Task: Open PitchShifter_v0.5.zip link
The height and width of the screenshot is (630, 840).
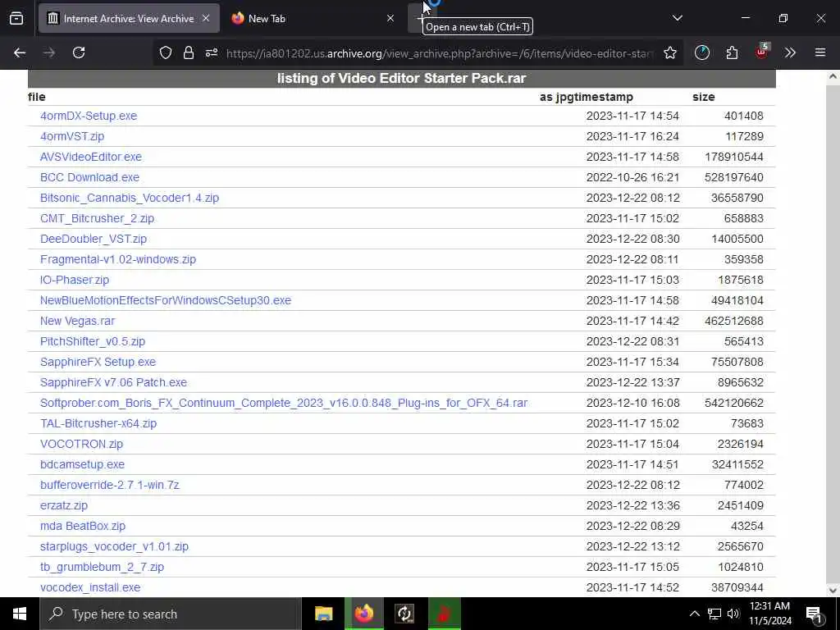Action: tap(93, 341)
